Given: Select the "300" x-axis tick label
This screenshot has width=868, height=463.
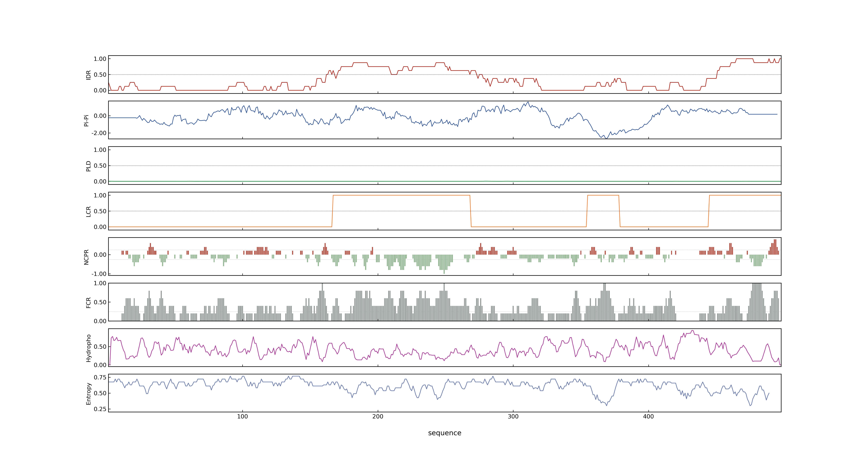Looking at the screenshot, I should click(513, 416).
